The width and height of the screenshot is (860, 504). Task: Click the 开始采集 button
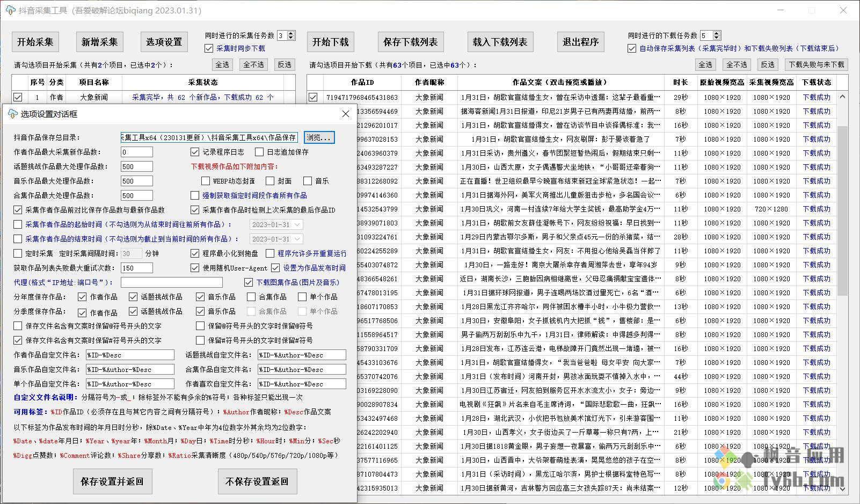(x=35, y=42)
